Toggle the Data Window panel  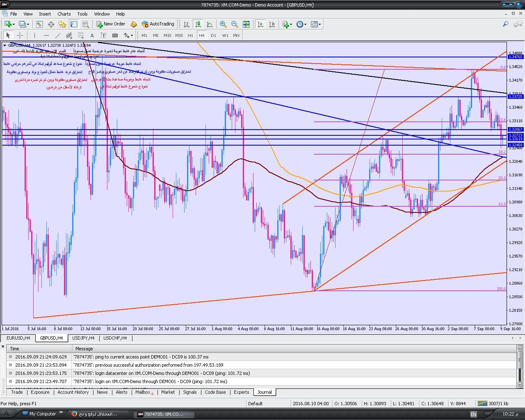[x=51, y=24]
